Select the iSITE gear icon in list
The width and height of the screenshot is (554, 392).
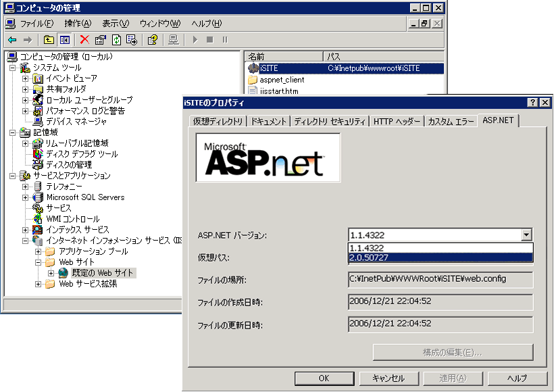pos(253,68)
